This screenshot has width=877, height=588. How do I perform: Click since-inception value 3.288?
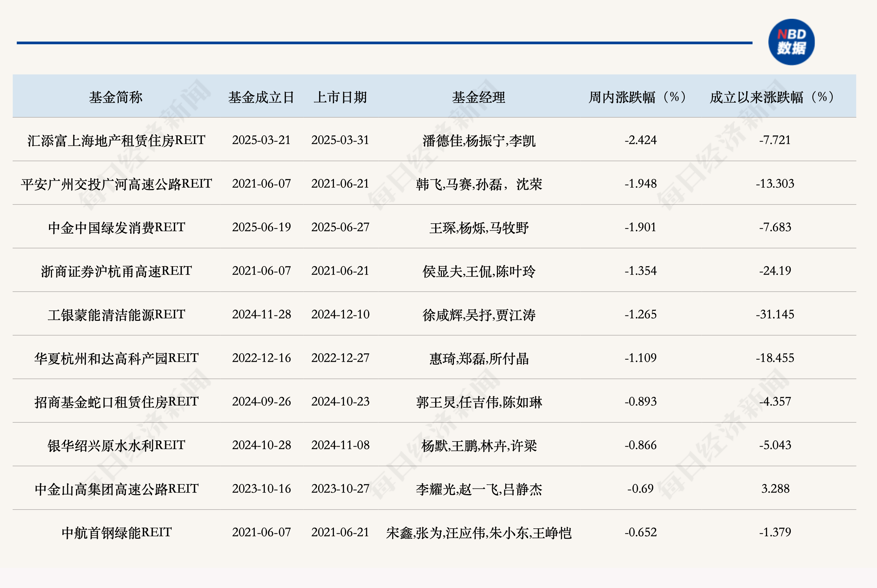coord(775,488)
